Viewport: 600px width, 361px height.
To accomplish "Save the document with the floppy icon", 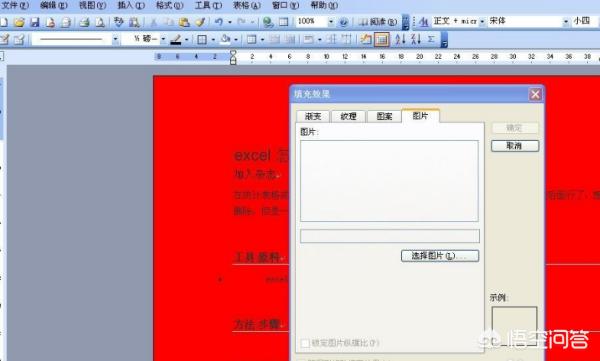I will tap(34, 22).
